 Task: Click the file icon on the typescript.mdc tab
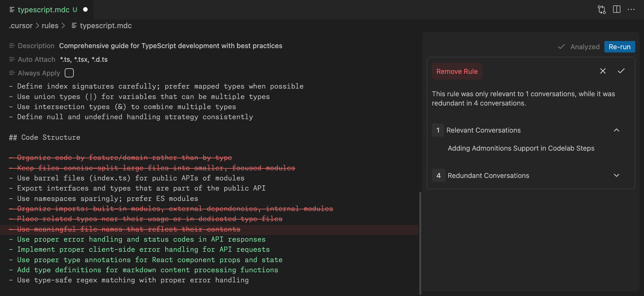pos(11,10)
